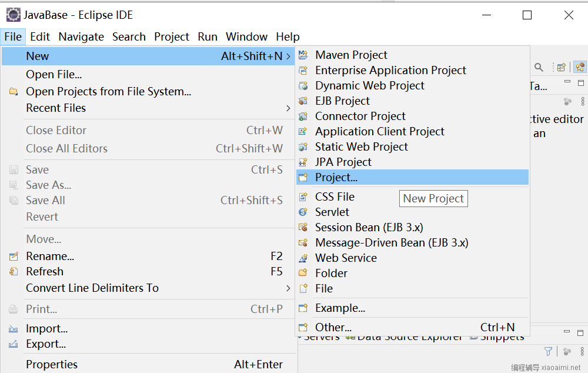Click Import... in the File menu
The height and width of the screenshot is (373, 588).
[46, 328]
